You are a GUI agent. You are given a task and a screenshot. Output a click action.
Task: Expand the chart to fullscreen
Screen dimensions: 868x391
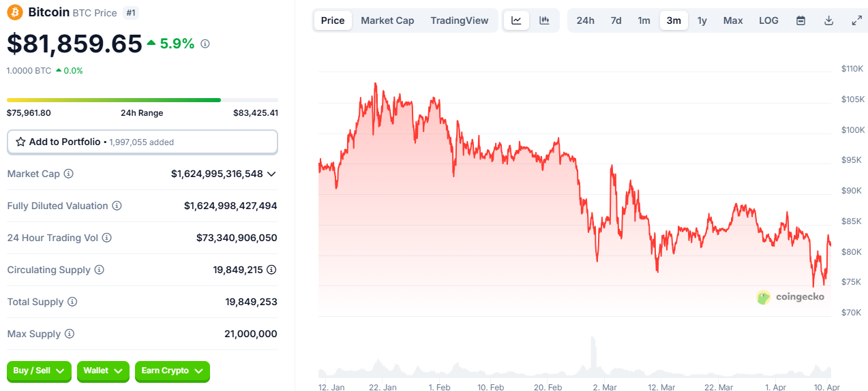pyautogui.click(x=857, y=20)
